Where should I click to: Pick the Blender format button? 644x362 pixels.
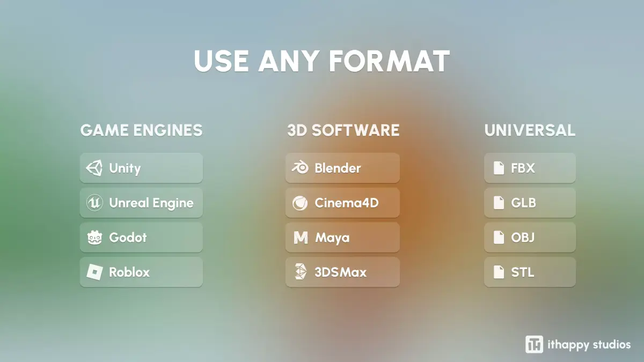click(342, 168)
